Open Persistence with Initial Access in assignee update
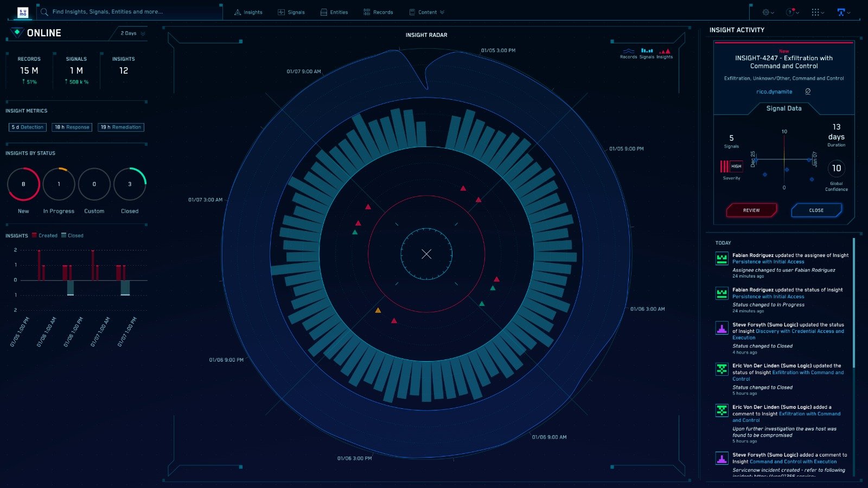 tap(768, 262)
